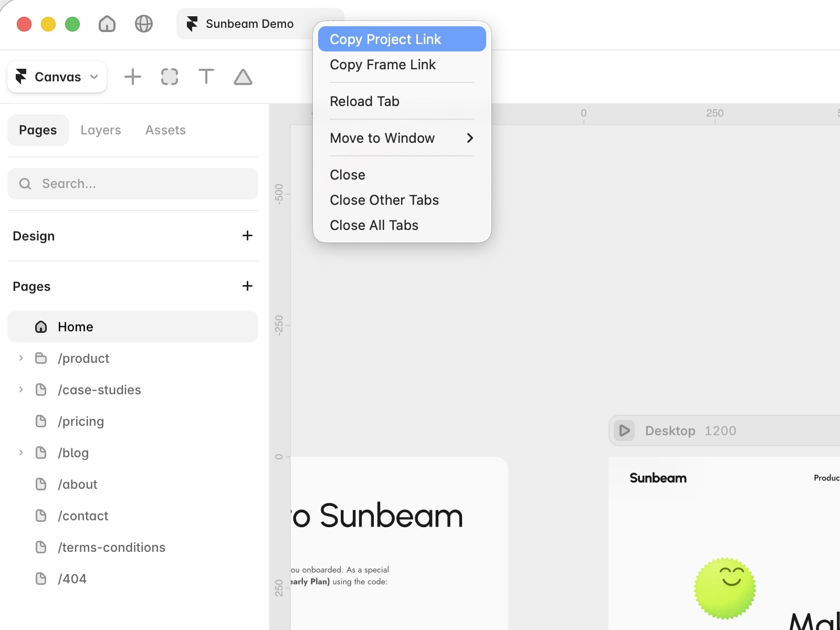Open the Canvas dropdown menu
Image resolution: width=840 pixels, height=630 pixels.
[x=57, y=77]
